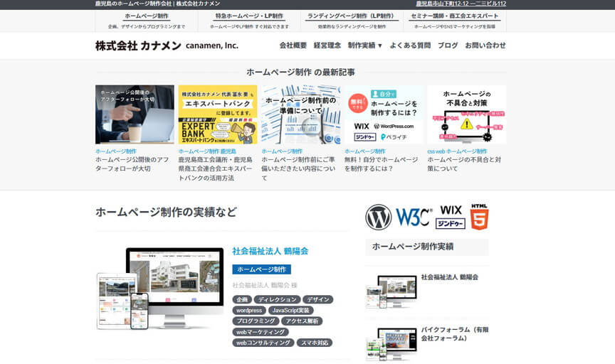Expand the 制作実績 dropdown menu
This screenshot has height=364, width=615.
click(x=364, y=45)
